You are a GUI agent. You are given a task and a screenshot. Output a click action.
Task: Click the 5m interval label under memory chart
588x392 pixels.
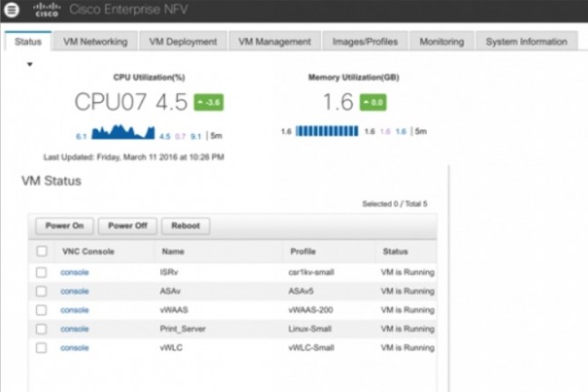tap(421, 131)
